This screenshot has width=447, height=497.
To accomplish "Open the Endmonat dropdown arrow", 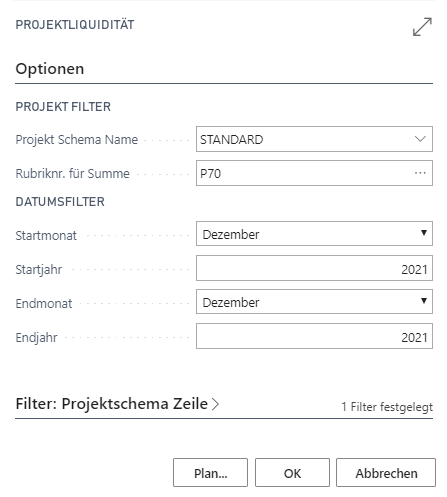I will point(424,301).
